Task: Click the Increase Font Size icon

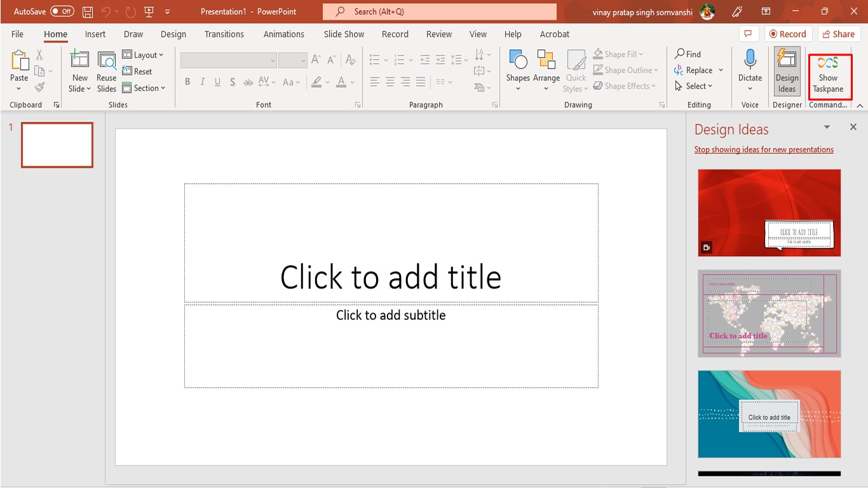Action: pos(316,60)
